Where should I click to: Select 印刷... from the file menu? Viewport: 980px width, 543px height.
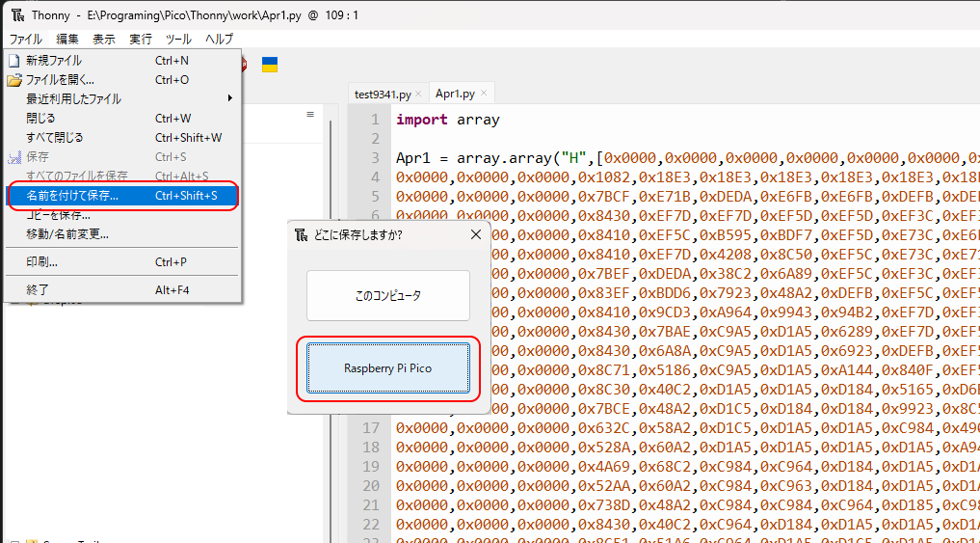(121, 262)
